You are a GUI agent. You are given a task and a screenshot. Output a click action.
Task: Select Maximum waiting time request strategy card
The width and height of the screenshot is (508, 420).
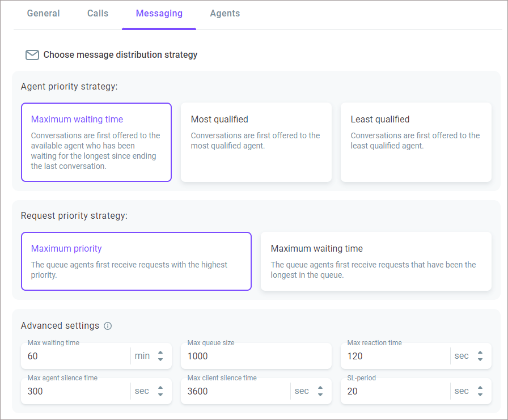[x=376, y=261]
